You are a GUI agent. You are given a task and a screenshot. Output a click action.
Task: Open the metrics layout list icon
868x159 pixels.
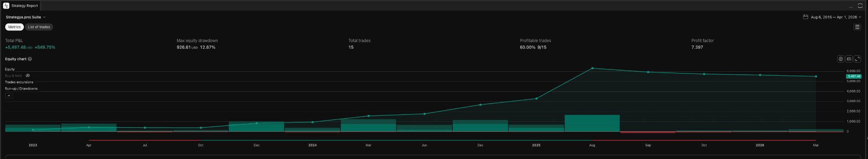click(x=857, y=27)
